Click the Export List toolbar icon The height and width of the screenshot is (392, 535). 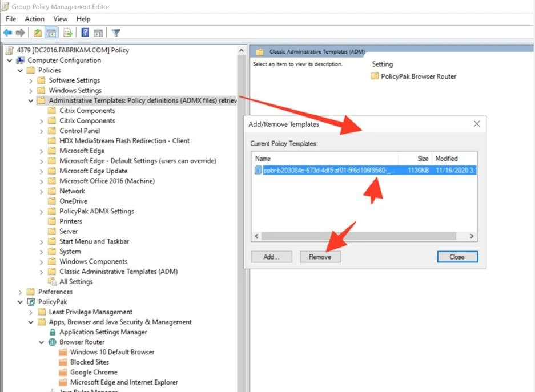(x=68, y=33)
